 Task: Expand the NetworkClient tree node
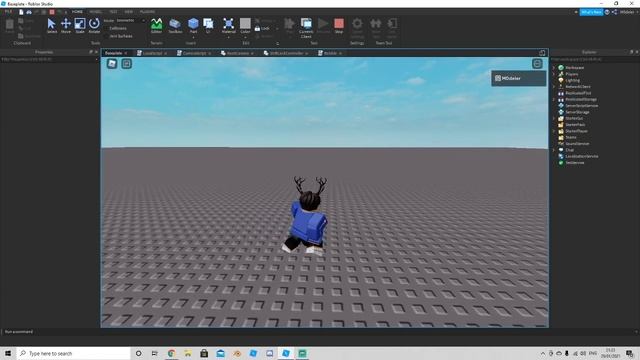pos(554,87)
